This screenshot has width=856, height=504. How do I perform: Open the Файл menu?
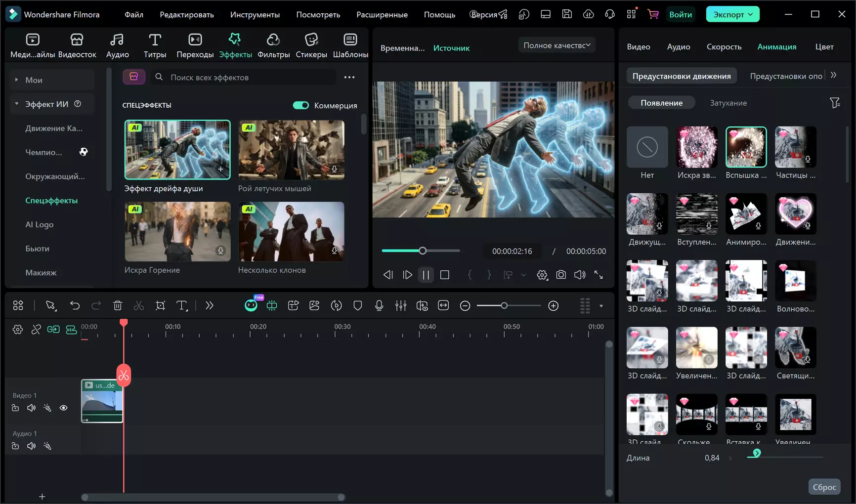(x=134, y=15)
